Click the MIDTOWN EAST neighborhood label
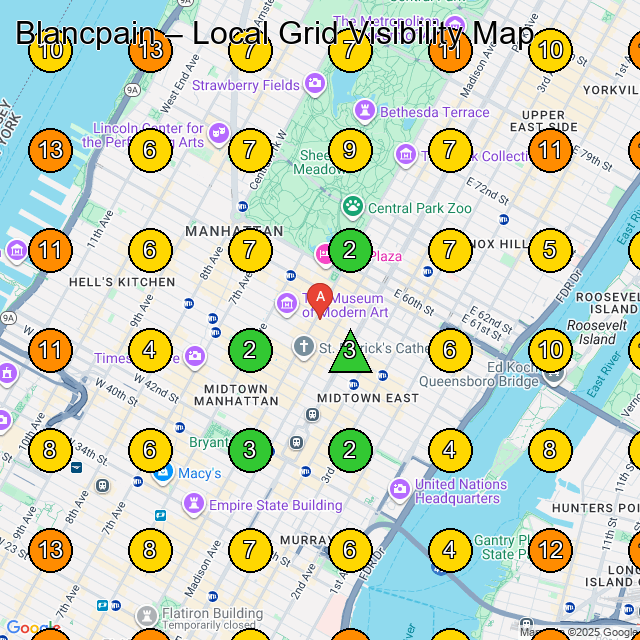The image size is (640, 640). (x=368, y=398)
